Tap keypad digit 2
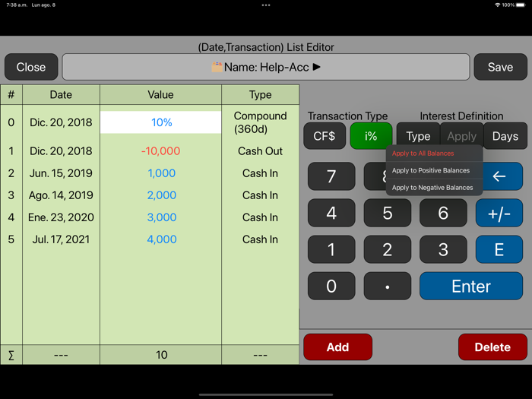The width and height of the screenshot is (532, 399). point(388,250)
